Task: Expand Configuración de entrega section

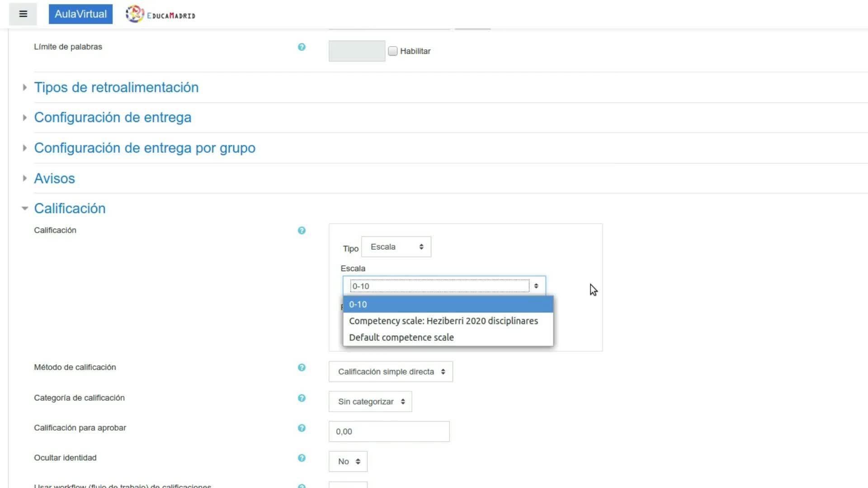Action: click(x=113, y=117)
